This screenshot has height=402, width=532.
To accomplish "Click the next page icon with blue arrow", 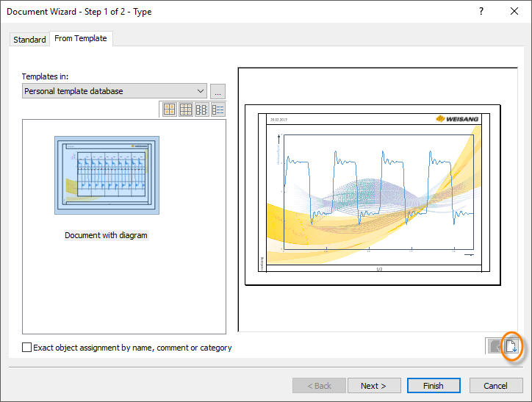I will (x=512, y=346).
